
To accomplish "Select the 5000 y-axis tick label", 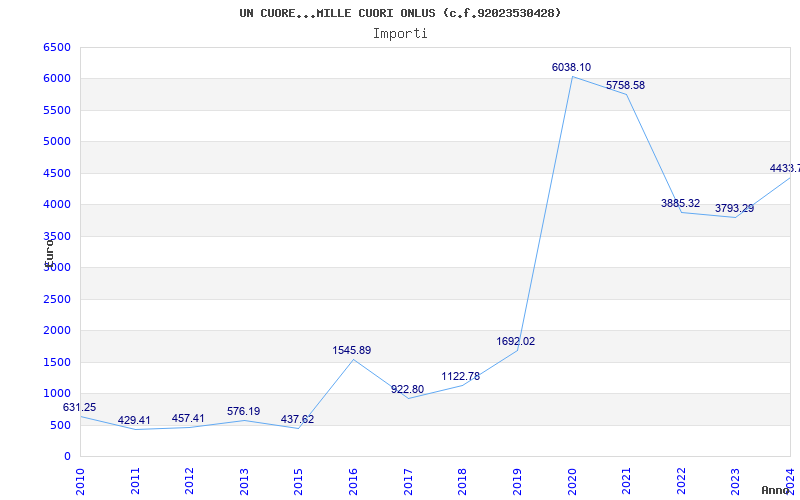I will click(x=57, y=141).
